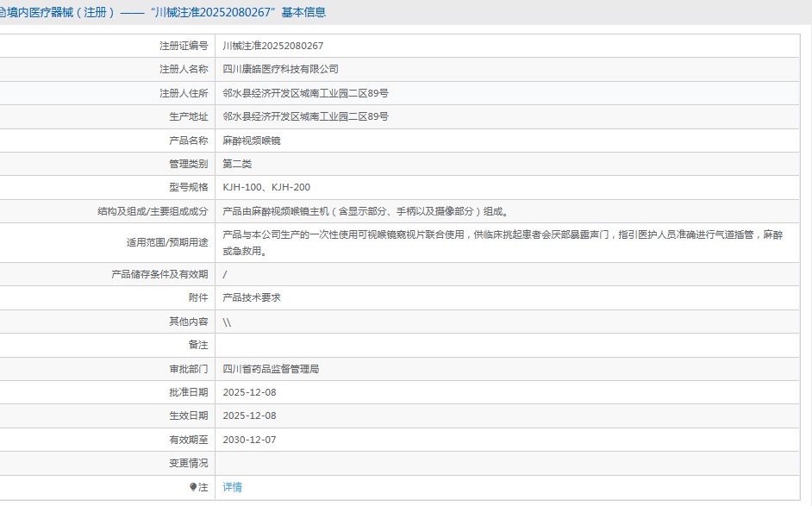Click the 生产地址 address value

[x=305, y=116]
